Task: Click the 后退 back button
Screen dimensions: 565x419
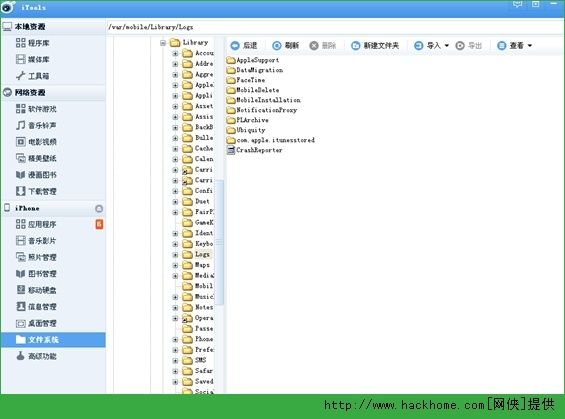Action: click(x=244, y=45)
